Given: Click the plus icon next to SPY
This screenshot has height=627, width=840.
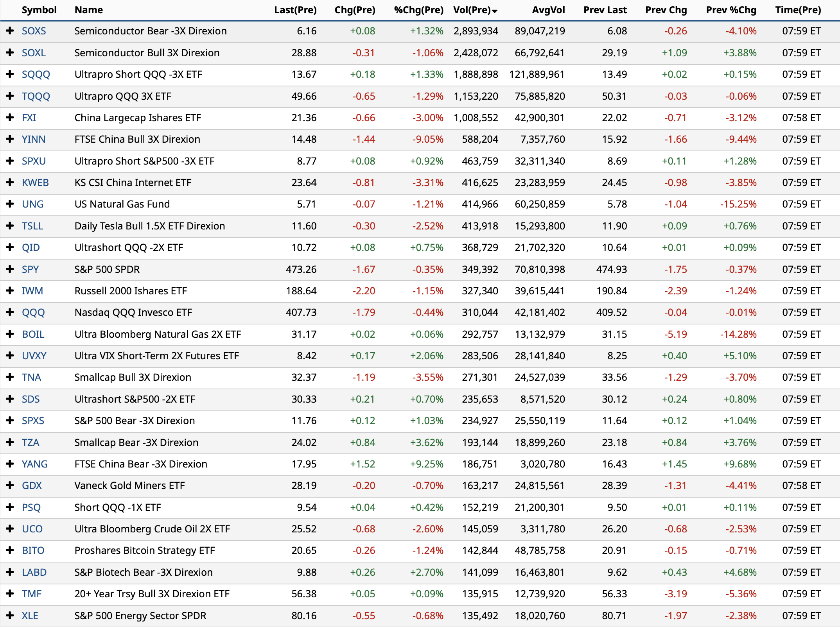Looking at the screenshot, I should pyautogui.click(x=10, y=269).
